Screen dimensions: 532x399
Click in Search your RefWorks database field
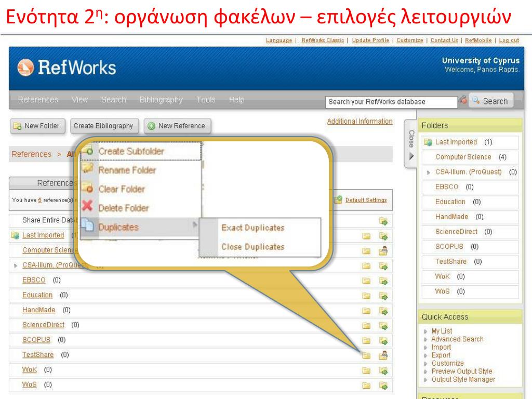391,102
